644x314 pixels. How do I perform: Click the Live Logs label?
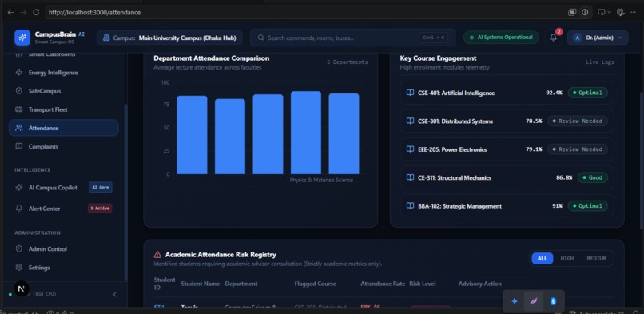(600, 62)
